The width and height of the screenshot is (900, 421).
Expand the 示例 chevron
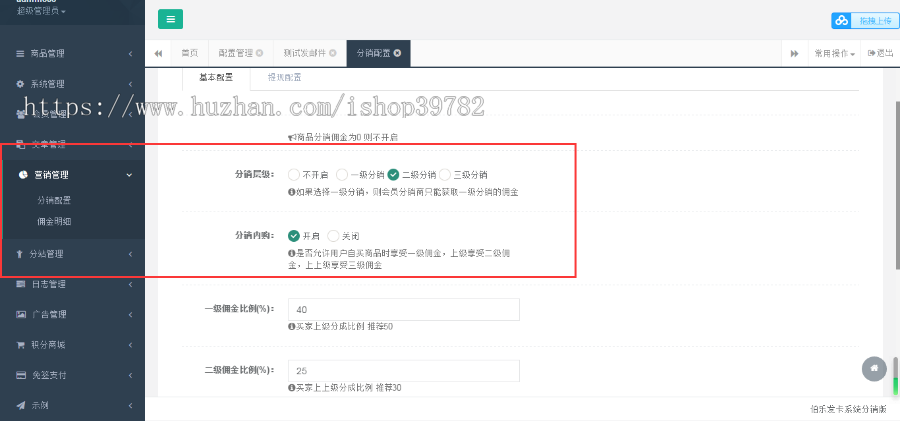[130, 405]
